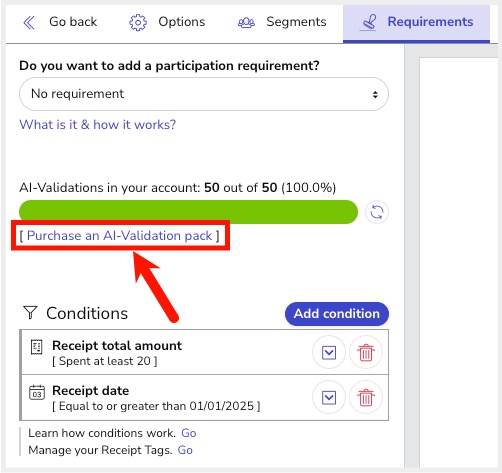Refresh the AI-Validations count

pyautogui.click(x=377, y=212)
